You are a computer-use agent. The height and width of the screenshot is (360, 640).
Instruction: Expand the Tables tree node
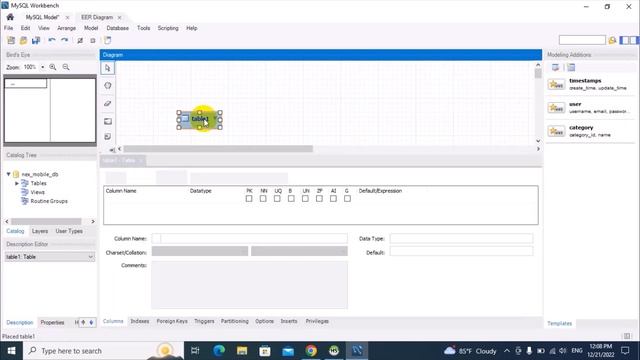(x=17, y=183)
